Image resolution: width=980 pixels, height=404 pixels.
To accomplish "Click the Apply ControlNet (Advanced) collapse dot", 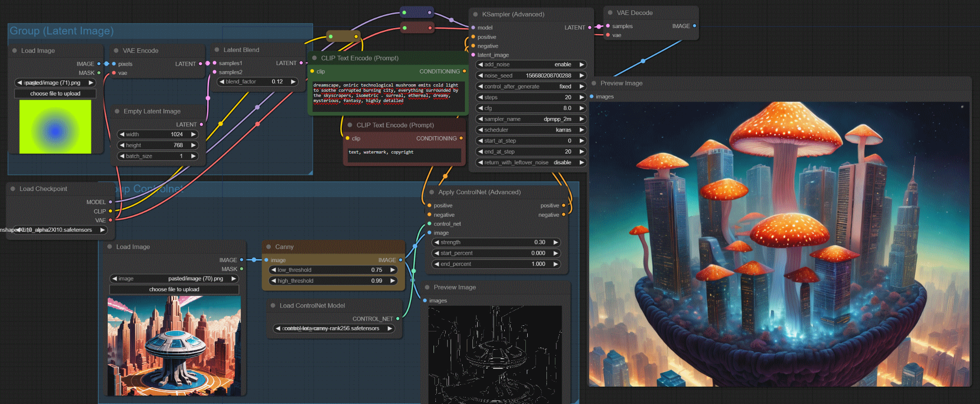I will point(432,192).
